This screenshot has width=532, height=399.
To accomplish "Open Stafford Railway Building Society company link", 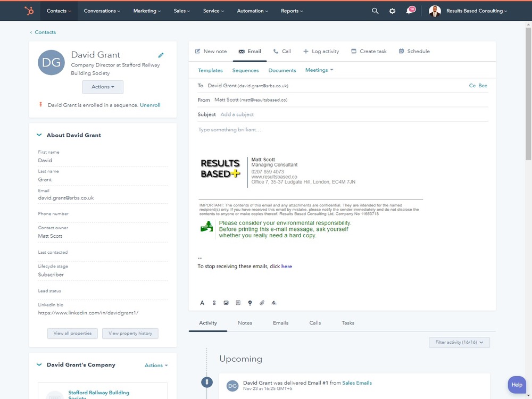I will [99, 395].
